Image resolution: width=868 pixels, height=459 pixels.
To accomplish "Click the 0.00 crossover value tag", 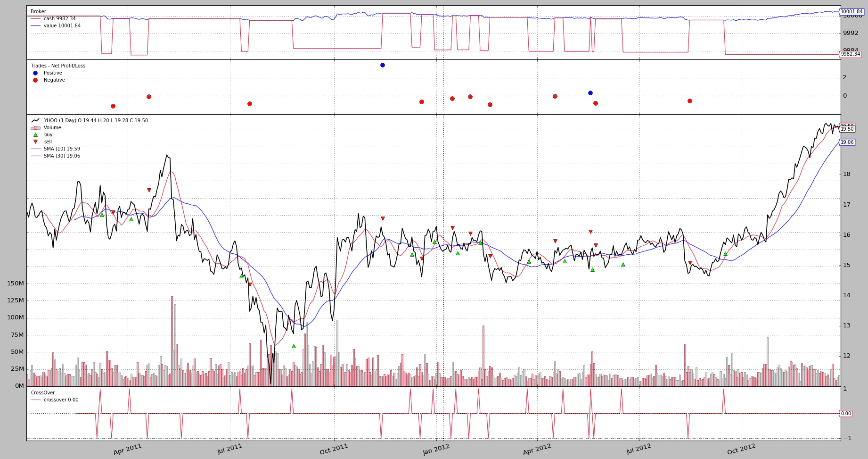I will (x=846, y=414).
